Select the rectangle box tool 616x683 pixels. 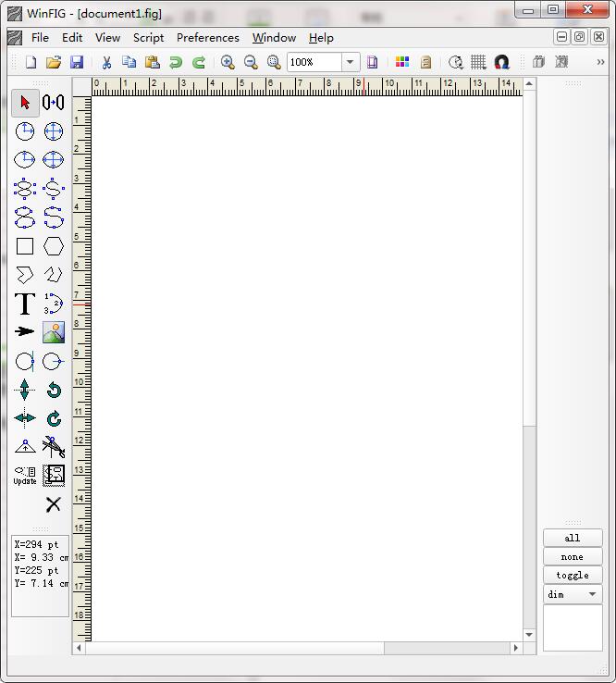[x=25, y=246]
